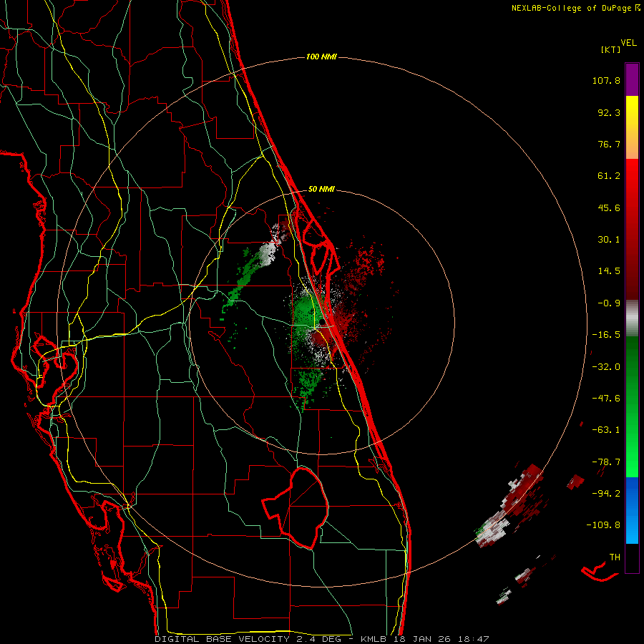Click the 30.1 velocity scale value
Viewport: 644px width, 644px height.
[609, 240]
